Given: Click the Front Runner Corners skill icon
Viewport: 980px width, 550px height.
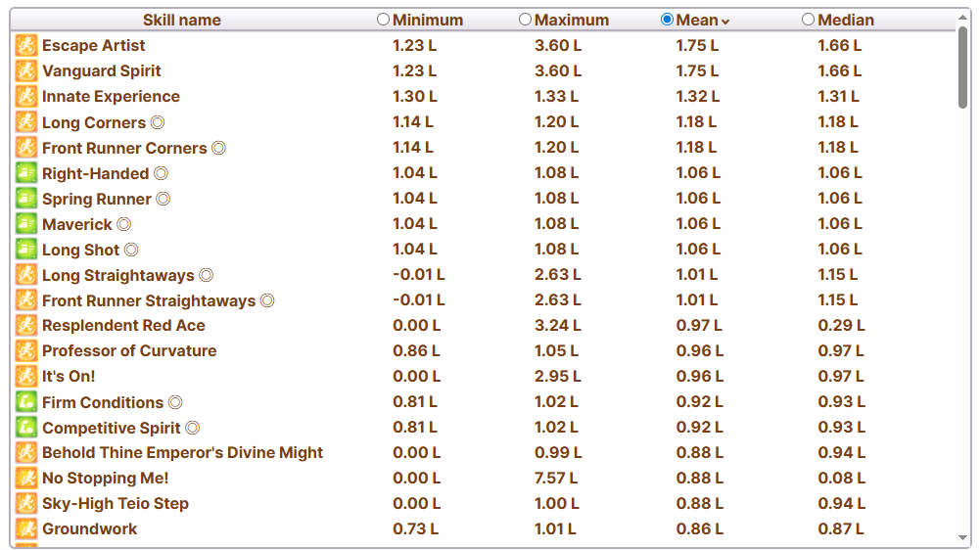Looking at the screenshot, I should tap(26, 148).
